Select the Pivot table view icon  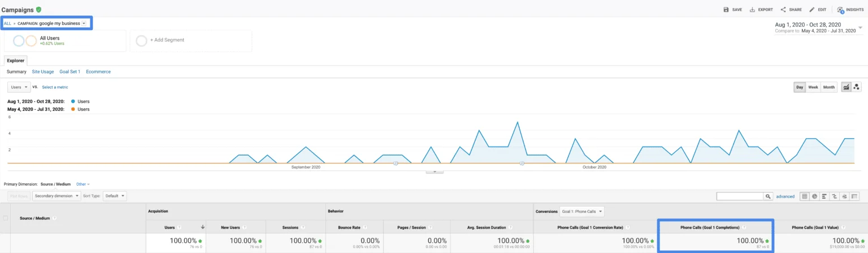tap(854, 196)
